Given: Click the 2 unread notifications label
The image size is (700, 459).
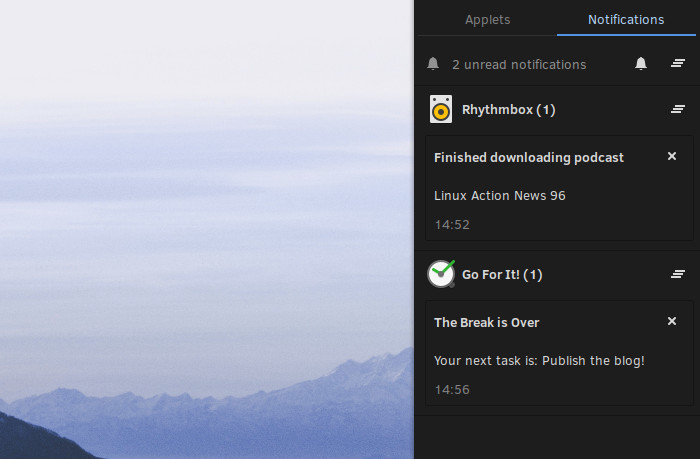Looking at the screenshot, I should click(519, 65).
